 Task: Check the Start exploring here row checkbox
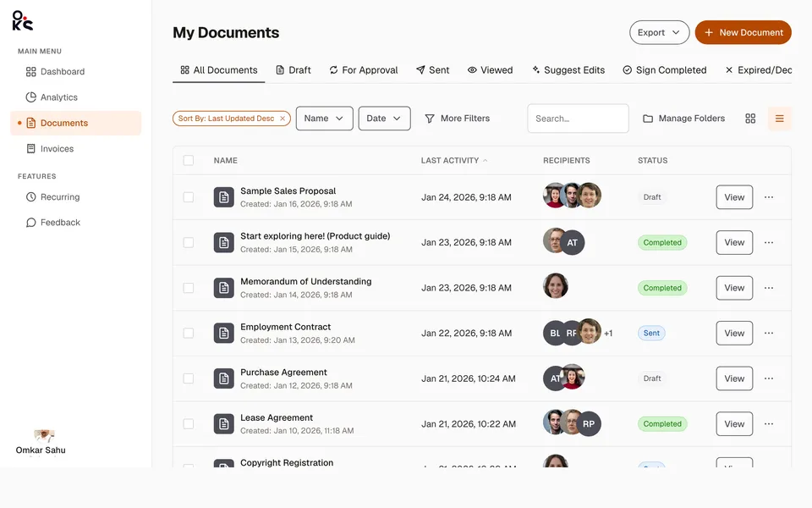coord(189,243)
